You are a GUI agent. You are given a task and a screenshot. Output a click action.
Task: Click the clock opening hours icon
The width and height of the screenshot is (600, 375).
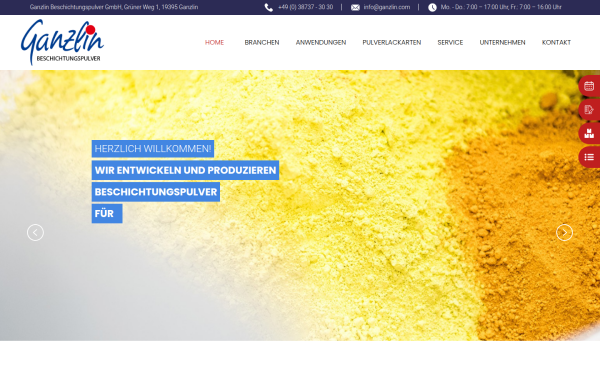[432, 7]
